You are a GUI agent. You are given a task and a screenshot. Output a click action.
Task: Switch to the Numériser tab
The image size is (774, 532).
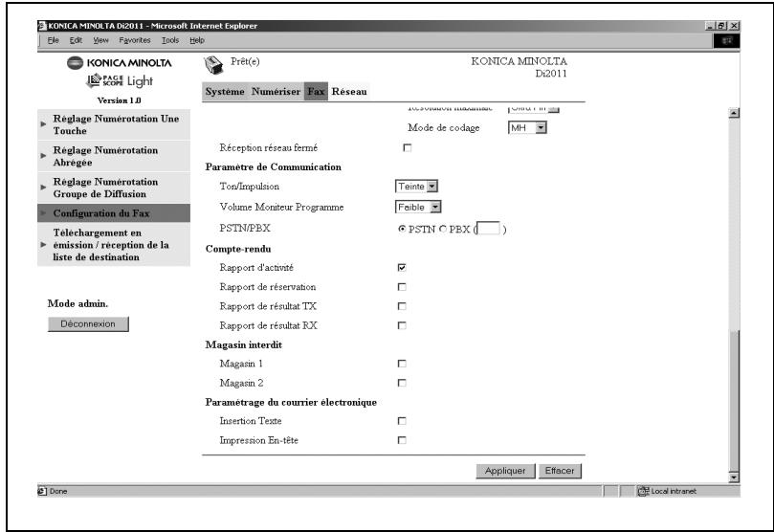pyautogui.click(x=276, y=91)
